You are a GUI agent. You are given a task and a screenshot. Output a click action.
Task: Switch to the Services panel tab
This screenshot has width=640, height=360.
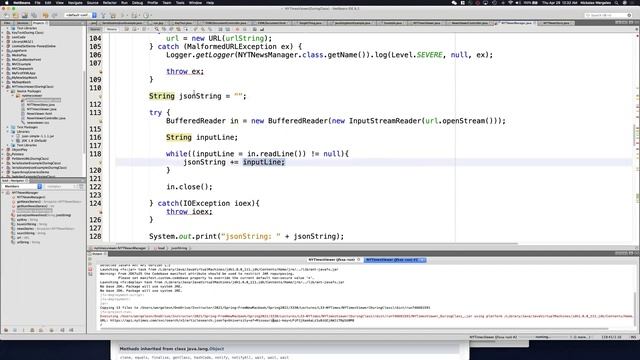pyautogui.click(x=22, y=23)
